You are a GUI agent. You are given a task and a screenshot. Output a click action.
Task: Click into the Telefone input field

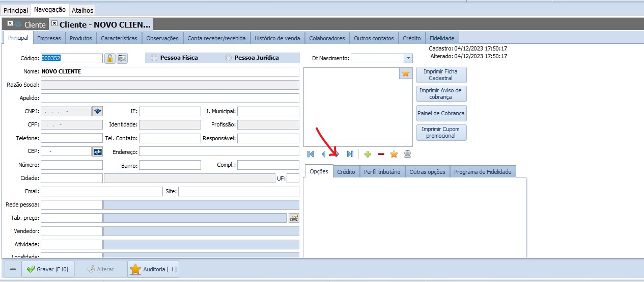(72, 138)
